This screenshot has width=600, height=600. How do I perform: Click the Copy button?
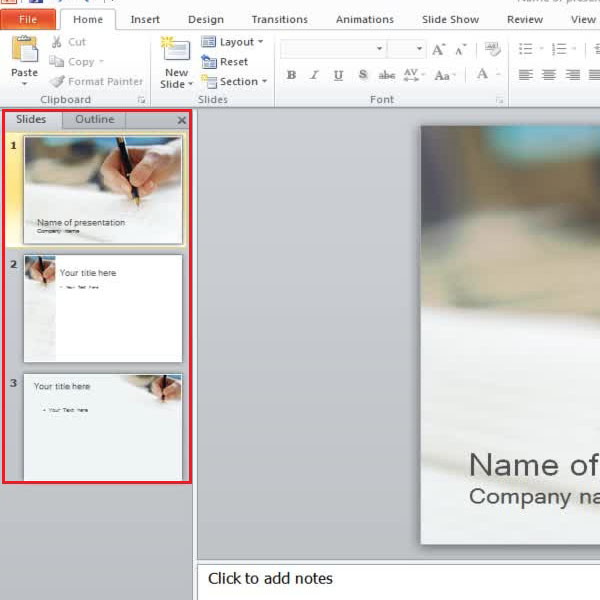(73, 62)
